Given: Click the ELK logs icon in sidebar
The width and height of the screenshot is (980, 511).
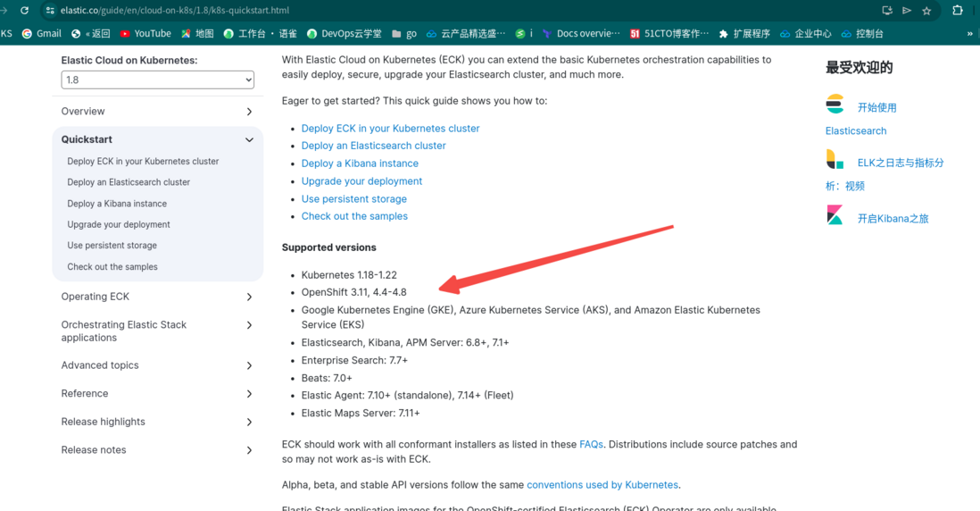Looking at the screenshot, I should pos(835,160).
